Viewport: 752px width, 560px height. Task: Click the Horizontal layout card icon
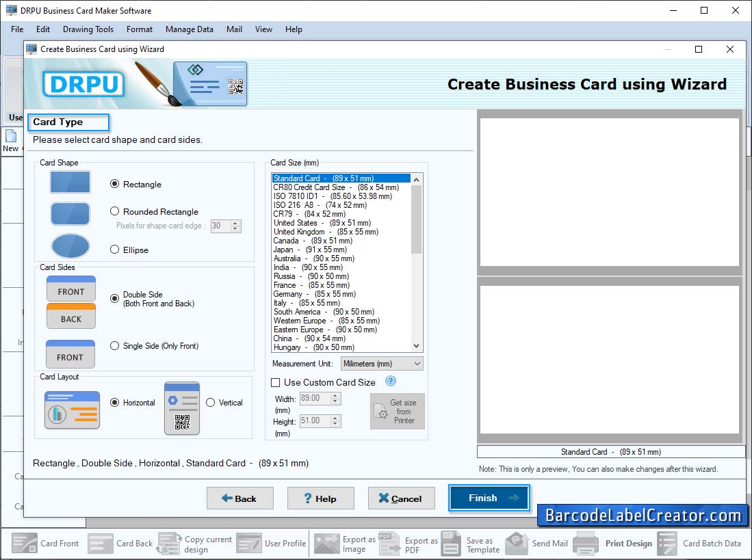coord(72,410)
